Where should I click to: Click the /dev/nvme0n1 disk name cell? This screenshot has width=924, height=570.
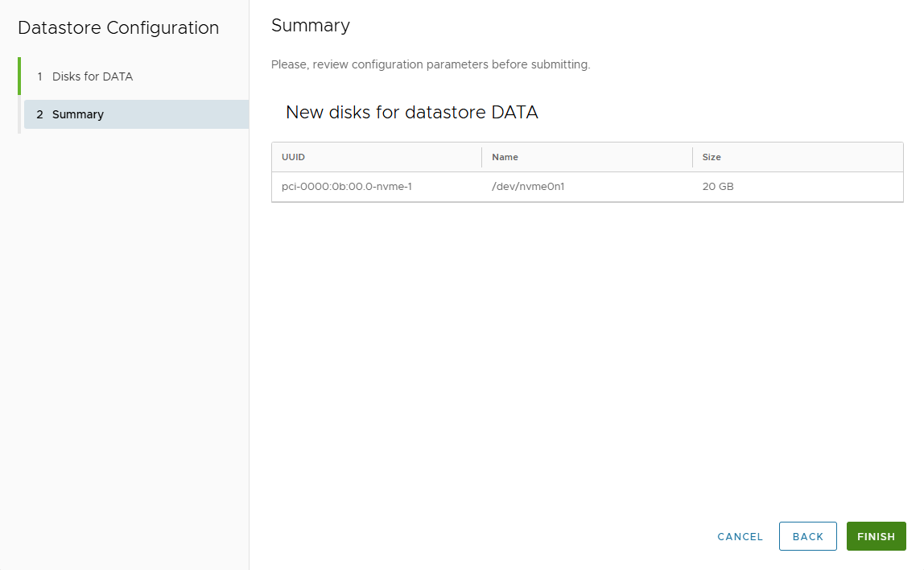[x=528, y=186]
